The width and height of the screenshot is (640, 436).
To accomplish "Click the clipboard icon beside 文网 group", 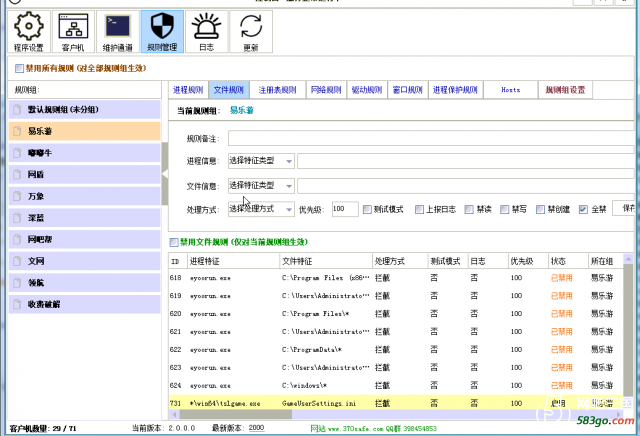I will (17, 261).
